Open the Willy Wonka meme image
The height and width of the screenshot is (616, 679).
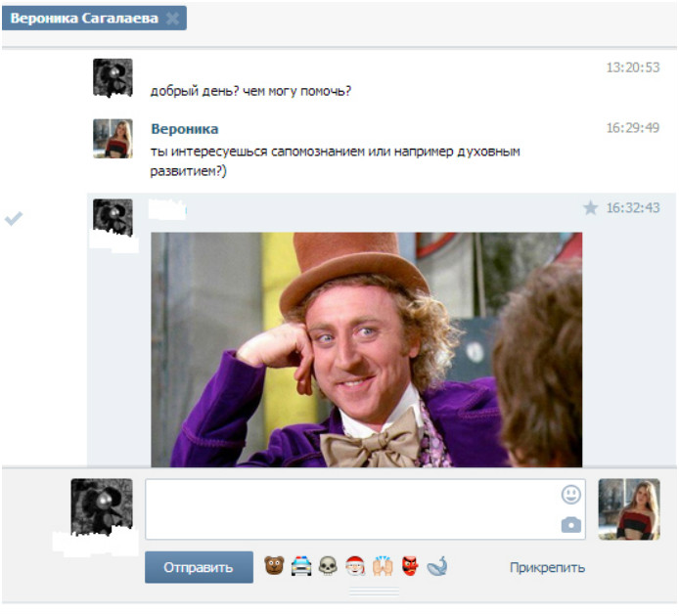tap(366, 349)
